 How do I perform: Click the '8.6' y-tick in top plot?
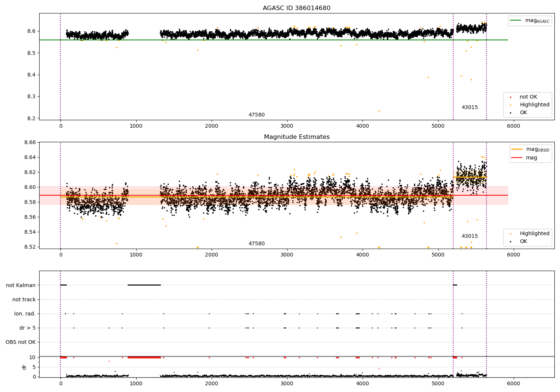(31, 31)
